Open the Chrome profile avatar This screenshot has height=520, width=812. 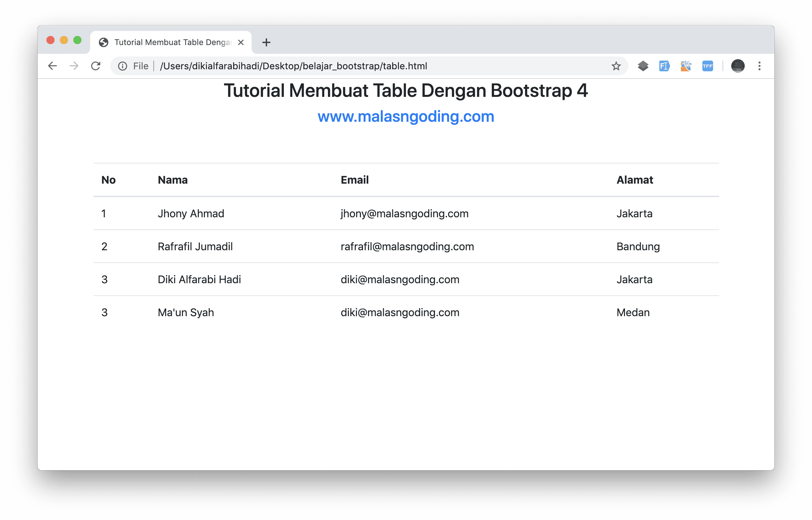(x=738, y=66)
